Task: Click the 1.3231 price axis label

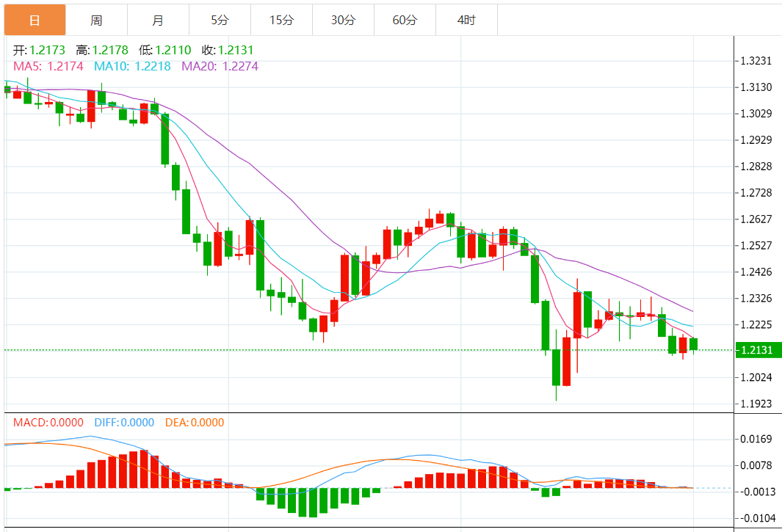Action: [756, 61]
